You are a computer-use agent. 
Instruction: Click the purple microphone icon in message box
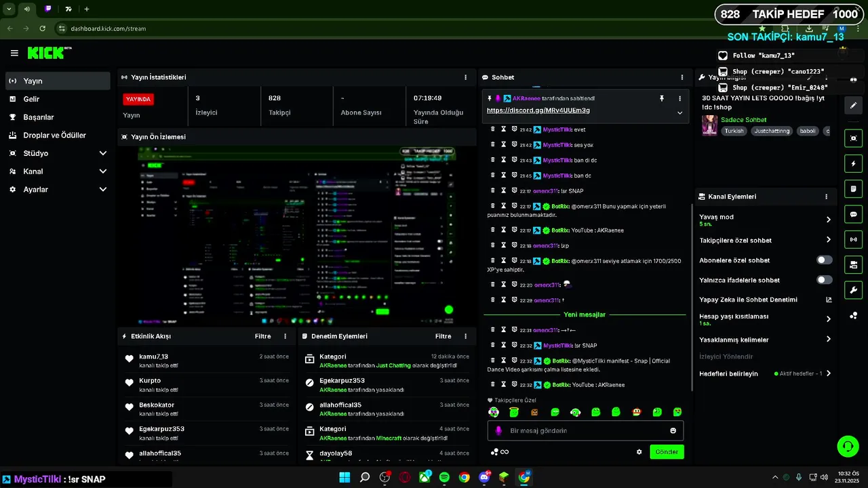(498, 430)
